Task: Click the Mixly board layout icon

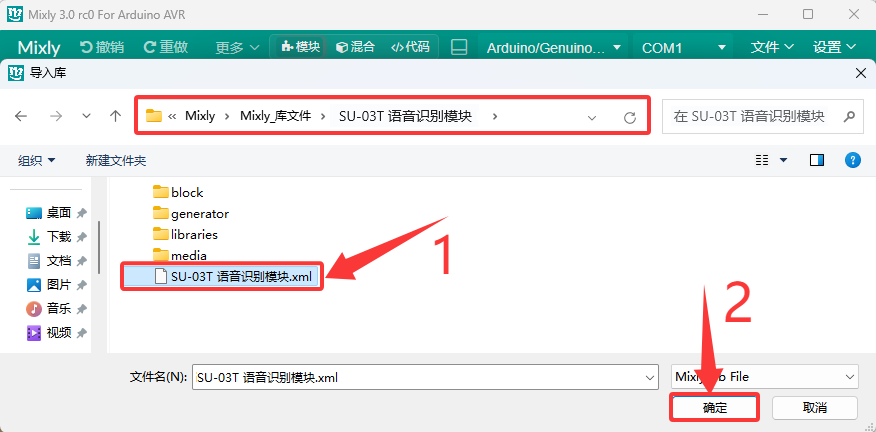Action: pos(459,47)
